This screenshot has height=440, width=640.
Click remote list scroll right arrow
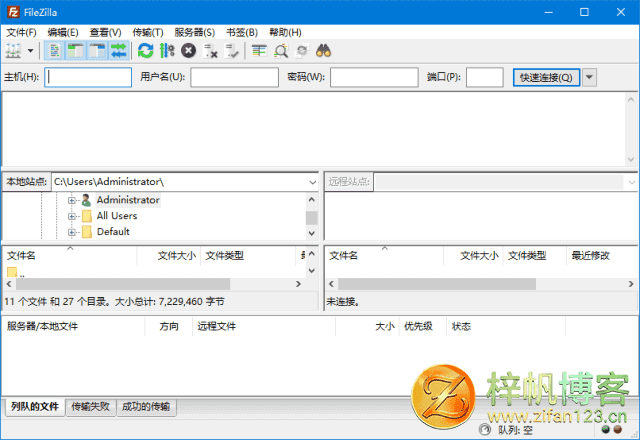coord(631,284)
